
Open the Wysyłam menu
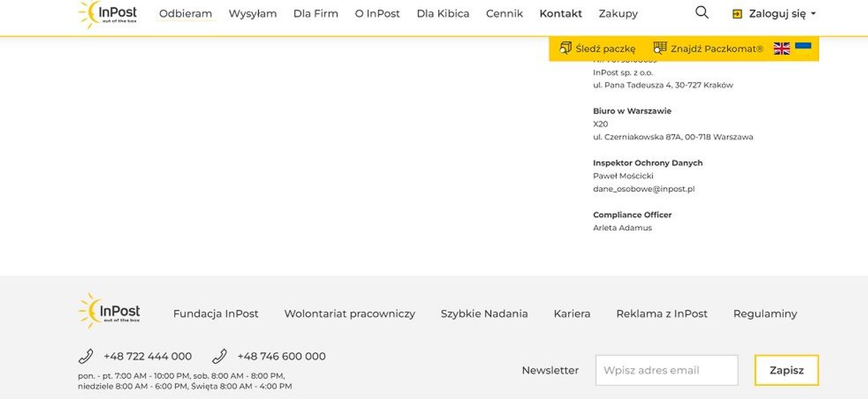pos(253,14)
